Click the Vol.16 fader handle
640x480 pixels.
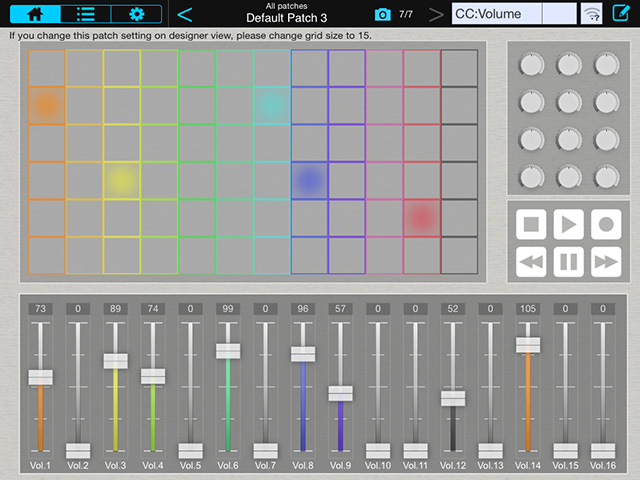603,451
